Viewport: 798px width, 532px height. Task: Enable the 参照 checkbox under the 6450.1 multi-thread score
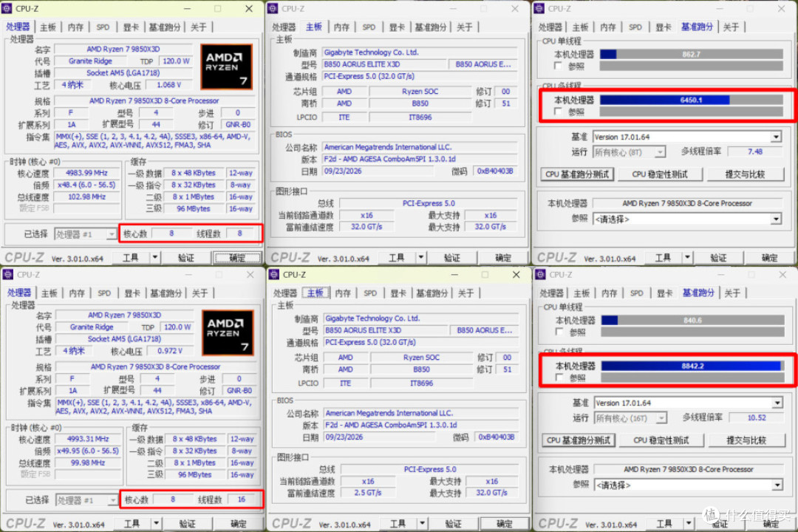coord(559,112)
